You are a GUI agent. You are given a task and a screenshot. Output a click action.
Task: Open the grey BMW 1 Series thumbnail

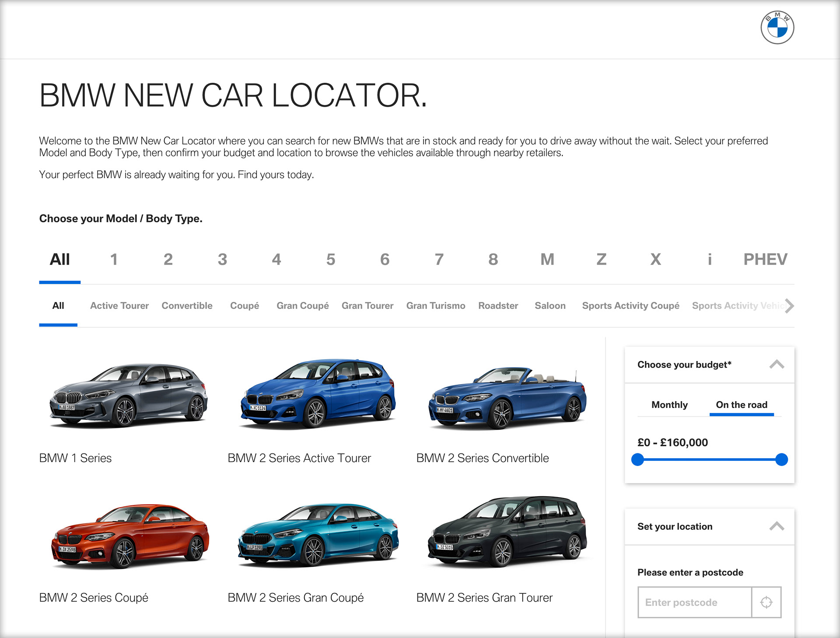[128, 396]
